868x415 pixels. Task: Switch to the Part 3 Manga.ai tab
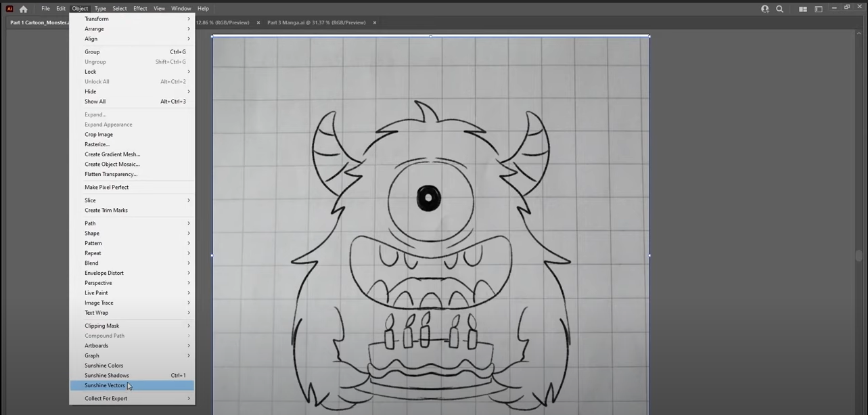(316, 22)
